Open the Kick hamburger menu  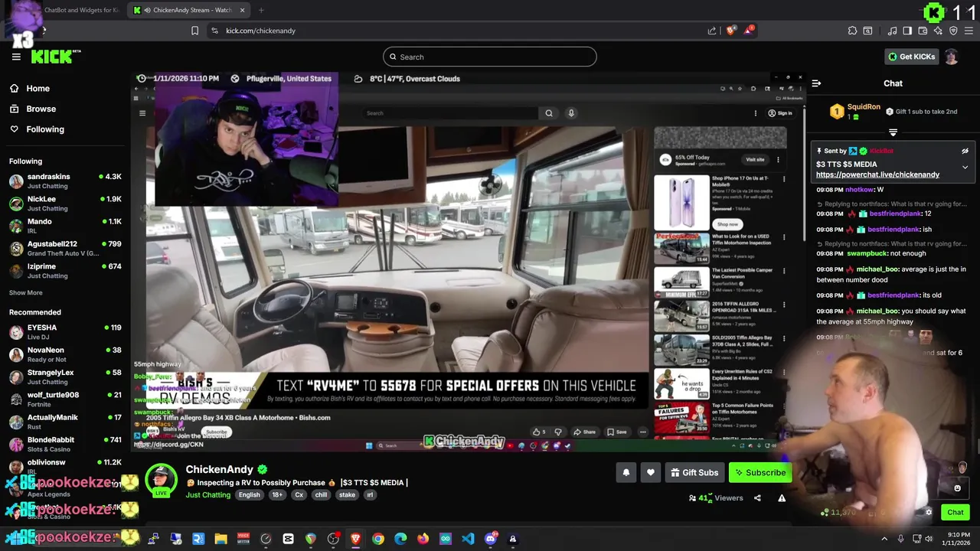coord(16,57)
